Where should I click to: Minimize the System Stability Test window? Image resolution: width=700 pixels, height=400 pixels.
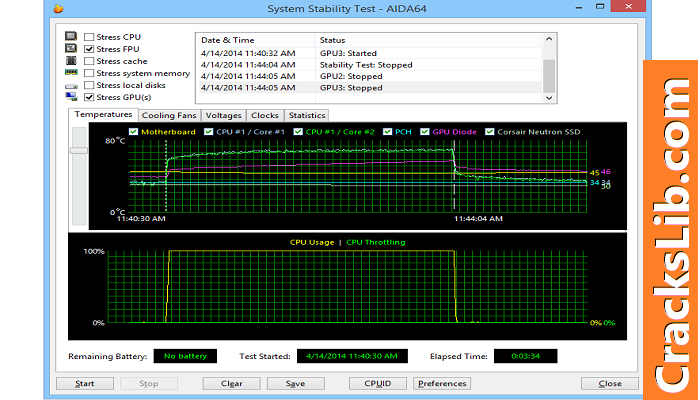tap(579, 7)
